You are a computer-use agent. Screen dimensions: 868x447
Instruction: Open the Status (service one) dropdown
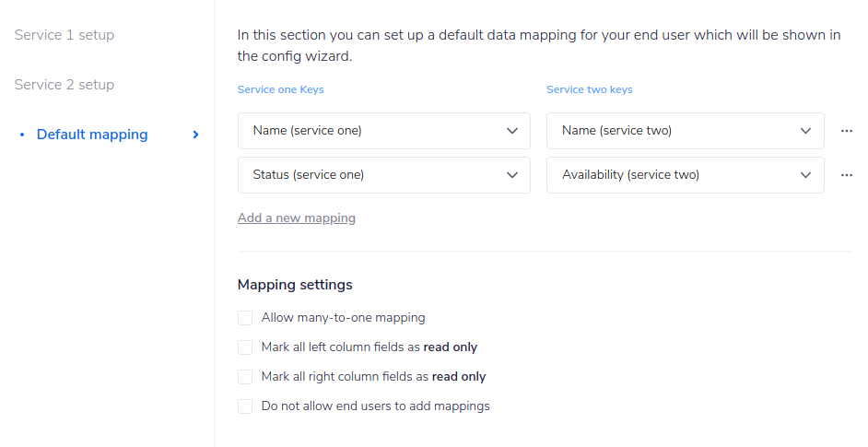382,175
